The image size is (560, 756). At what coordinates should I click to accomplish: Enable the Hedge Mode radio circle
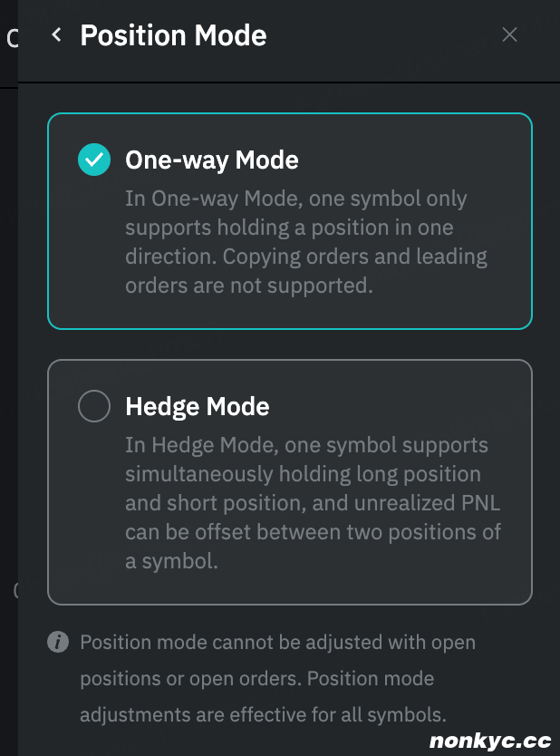[x=94, y=406]
